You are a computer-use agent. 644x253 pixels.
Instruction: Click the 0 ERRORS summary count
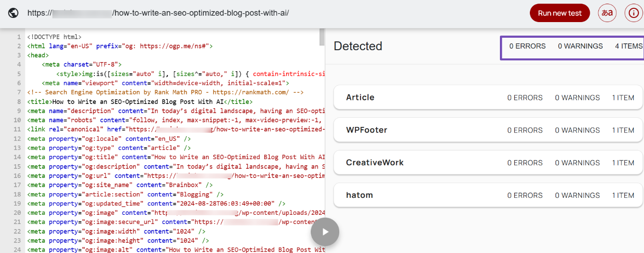point(527,46)
